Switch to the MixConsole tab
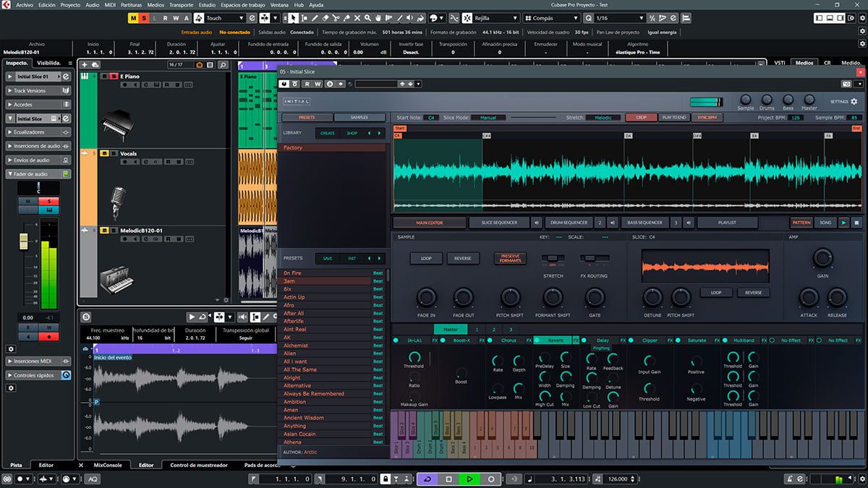This screenshot has width=868, height=488. click(108, 465)
